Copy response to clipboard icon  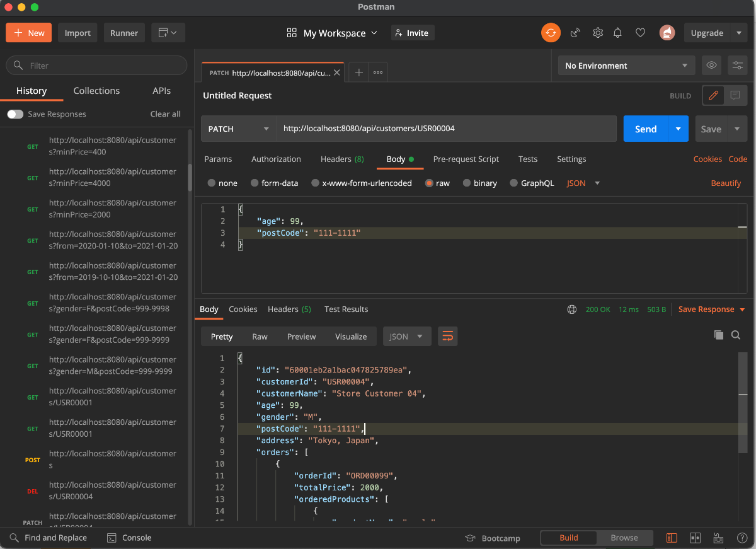point(718,335)
